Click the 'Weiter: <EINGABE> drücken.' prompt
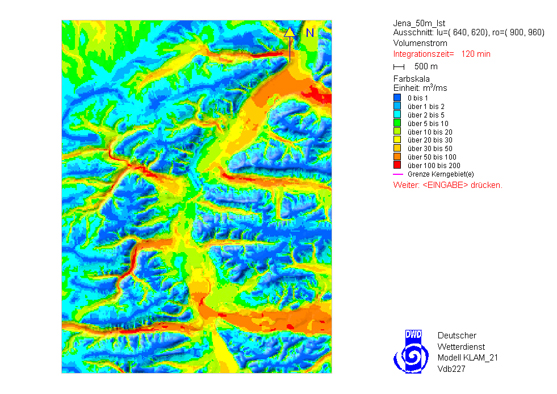 coord(448,185)
